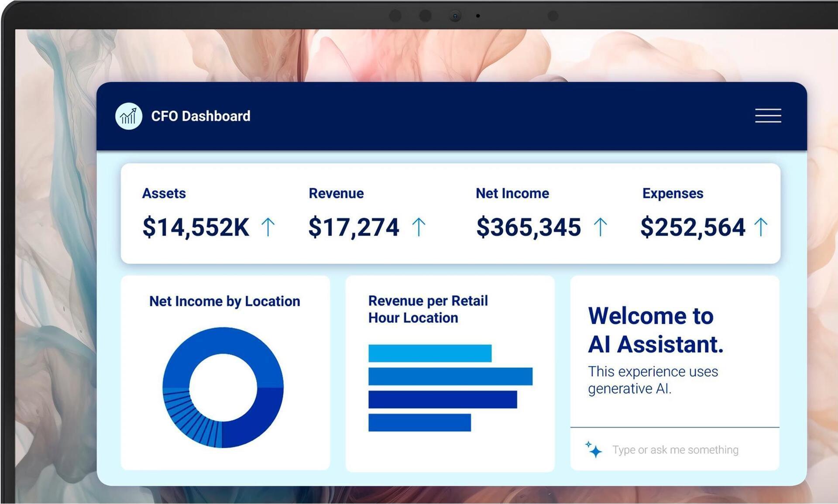The image size is (838, 504).
Task: Click the shortest bottom bar in chart
Action: coord(419,422)
